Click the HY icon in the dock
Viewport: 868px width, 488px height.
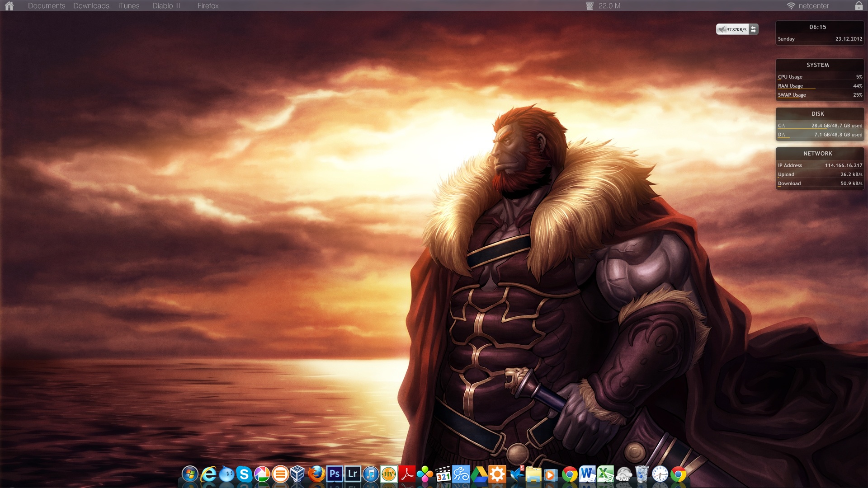tap(389, 474)
